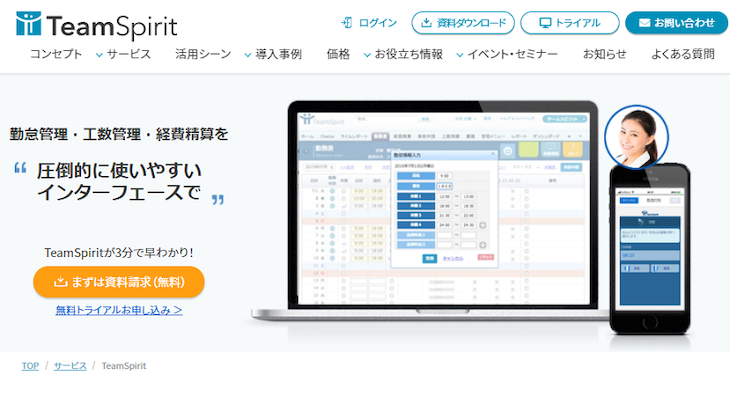Click the download icon in 資料ダウンロード
The width and height of the screenshot is (730, 412).
426,23
